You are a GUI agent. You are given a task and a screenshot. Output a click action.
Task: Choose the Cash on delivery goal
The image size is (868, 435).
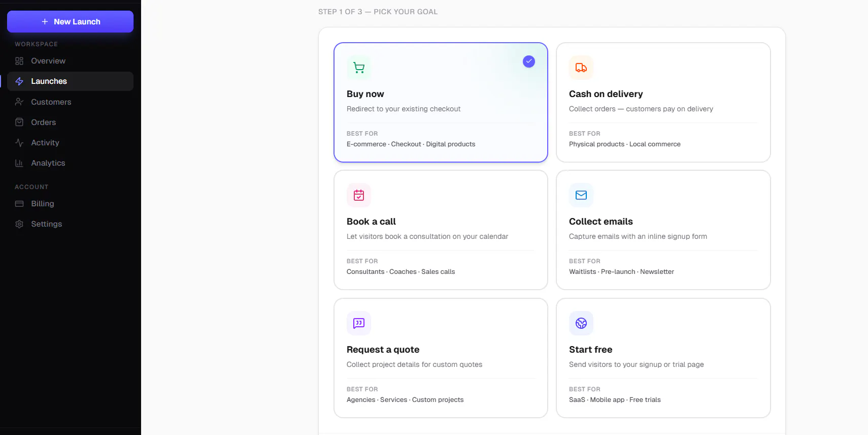tap(663, 102)
